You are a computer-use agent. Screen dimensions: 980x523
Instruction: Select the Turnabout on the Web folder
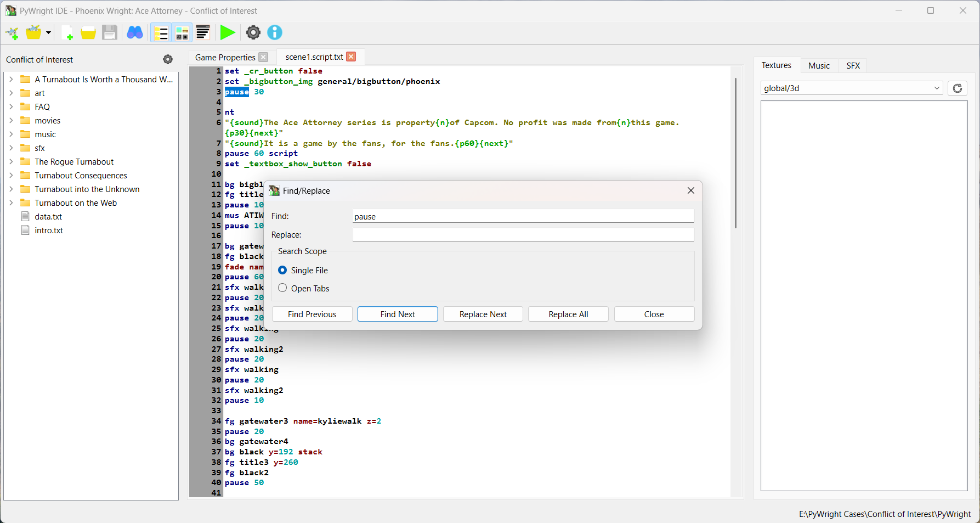click(x=76, y=203)
